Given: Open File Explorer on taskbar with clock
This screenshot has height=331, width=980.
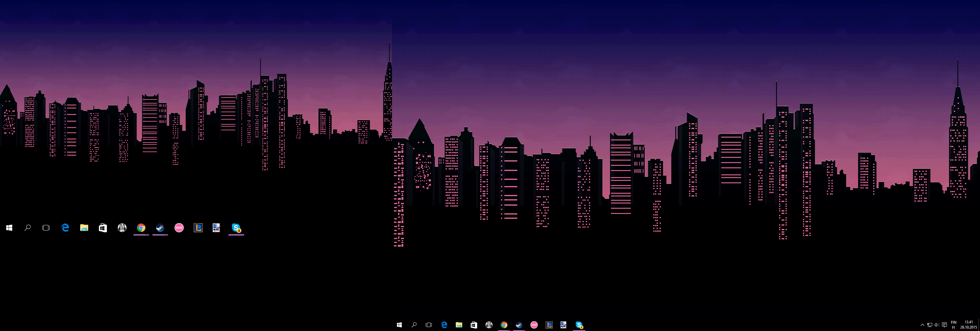Looking at the screenshot, I should [459, 325].
